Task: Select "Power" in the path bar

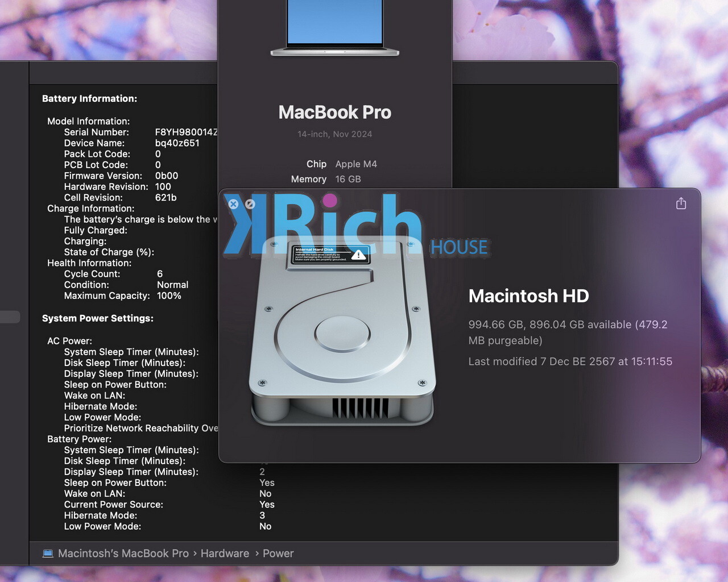Action: point(278,554)
